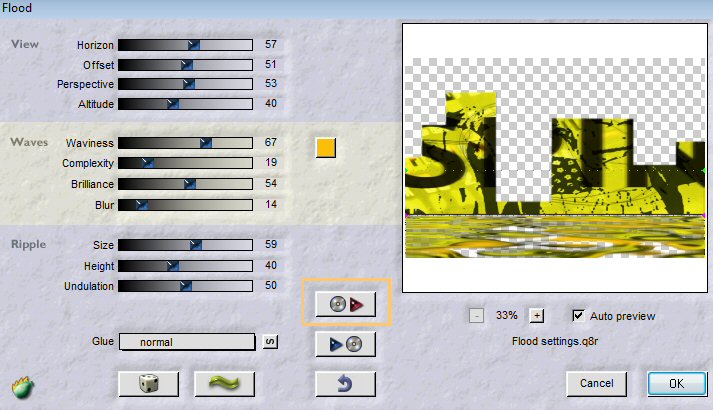Click the random dice button
713x410 pixels.
coord(148,384)
